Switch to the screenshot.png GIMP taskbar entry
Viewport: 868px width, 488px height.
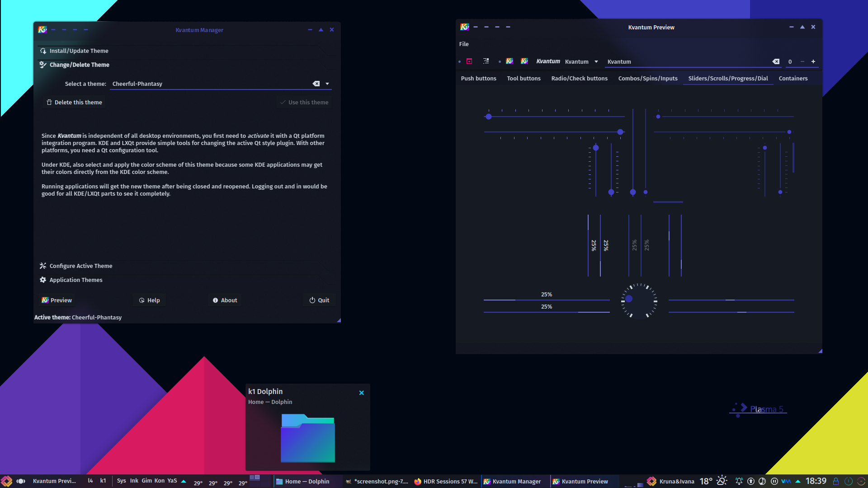pos(377,481)
